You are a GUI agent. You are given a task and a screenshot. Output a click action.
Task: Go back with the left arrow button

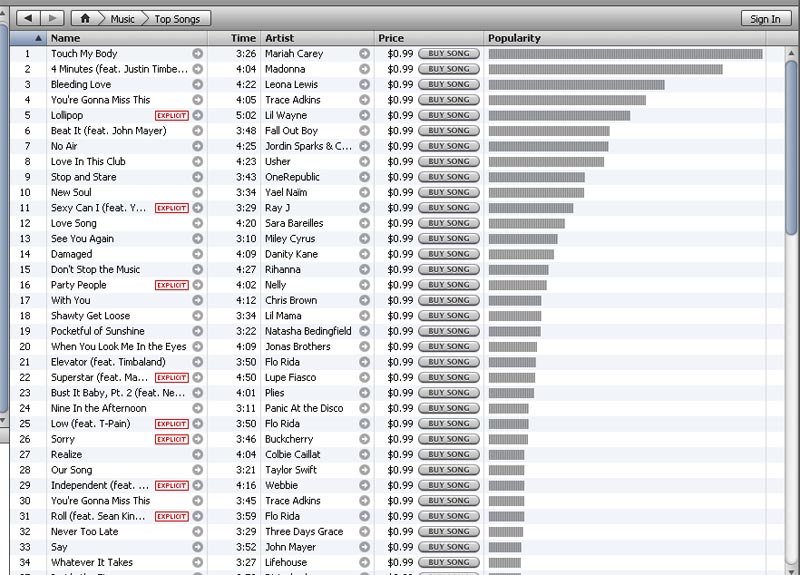pyautogui.click(x=29, y=18)
